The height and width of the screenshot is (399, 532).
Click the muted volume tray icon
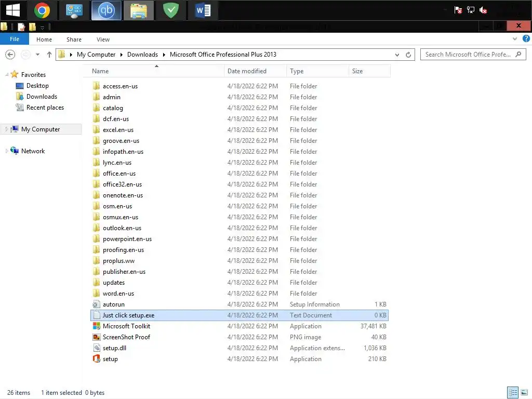[483, 10]
